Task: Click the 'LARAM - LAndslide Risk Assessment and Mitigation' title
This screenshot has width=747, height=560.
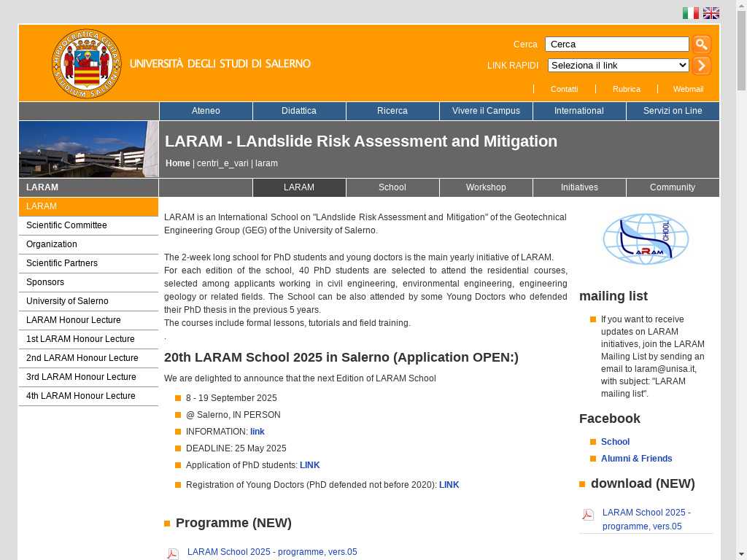Action: (x=361, y=141)
